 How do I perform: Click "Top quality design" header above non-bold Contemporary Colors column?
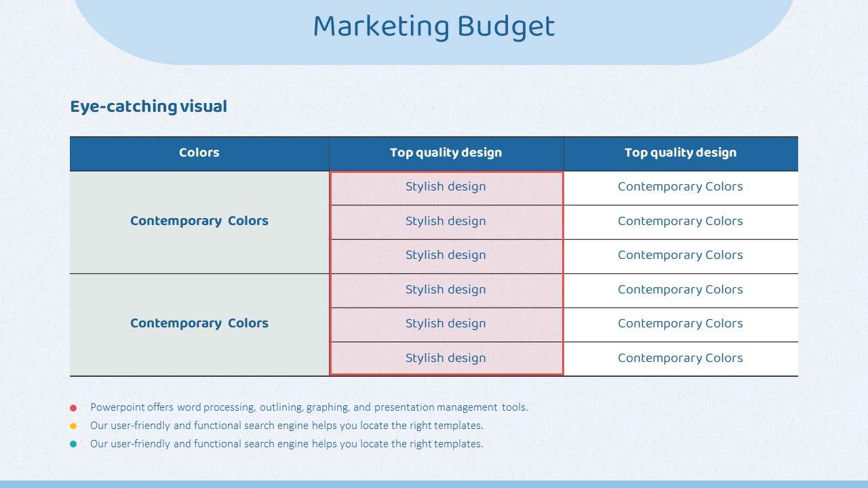pyautogui.click(x=681, y=153)
